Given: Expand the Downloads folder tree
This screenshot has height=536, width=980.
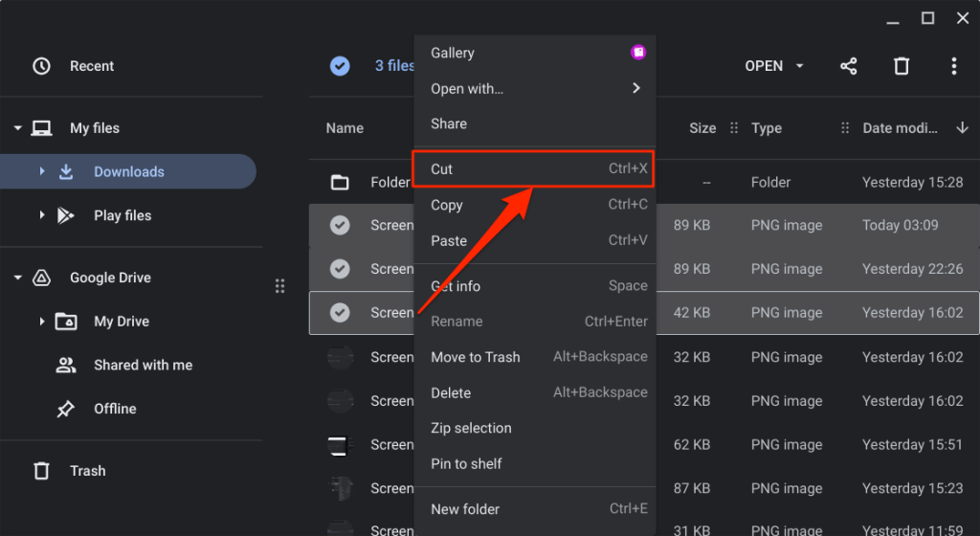Looking at the screenshot, I should [x=42, y=172].
